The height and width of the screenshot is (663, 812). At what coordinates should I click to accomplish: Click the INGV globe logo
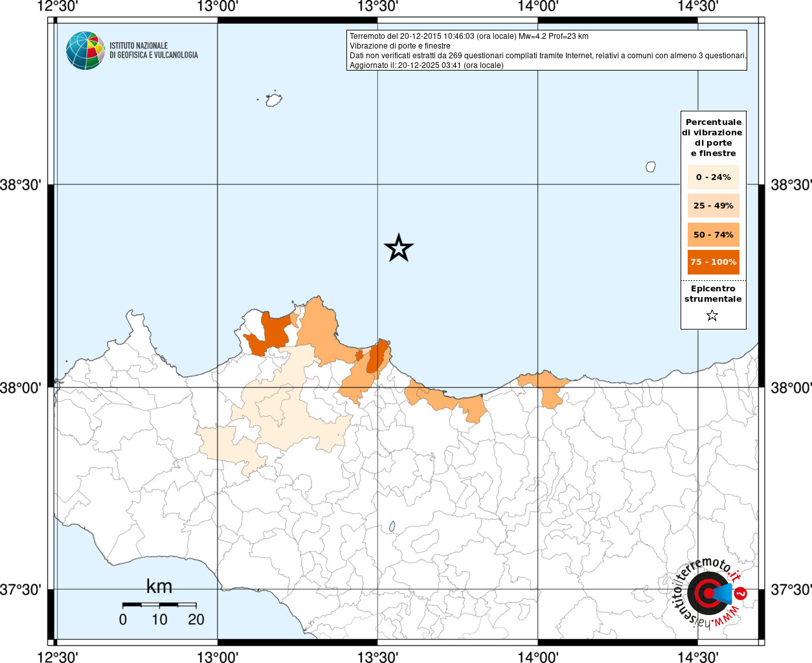[x=85, y=51]
